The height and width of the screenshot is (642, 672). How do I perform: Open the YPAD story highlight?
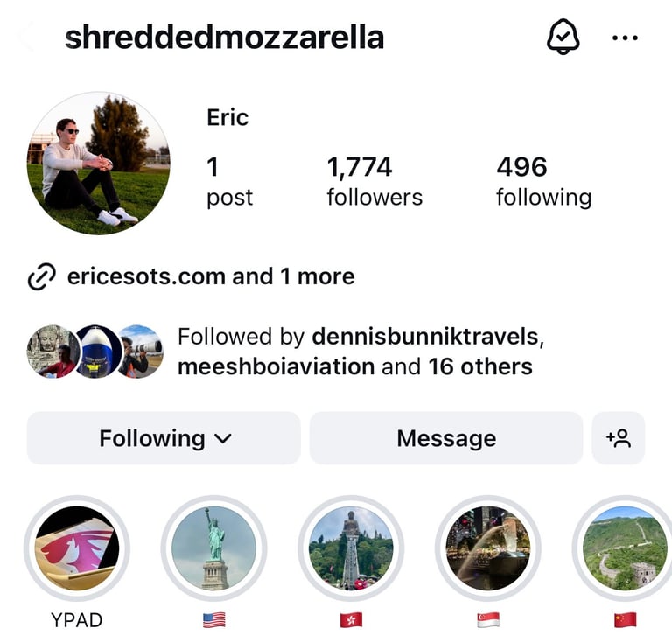click(77, 548)
